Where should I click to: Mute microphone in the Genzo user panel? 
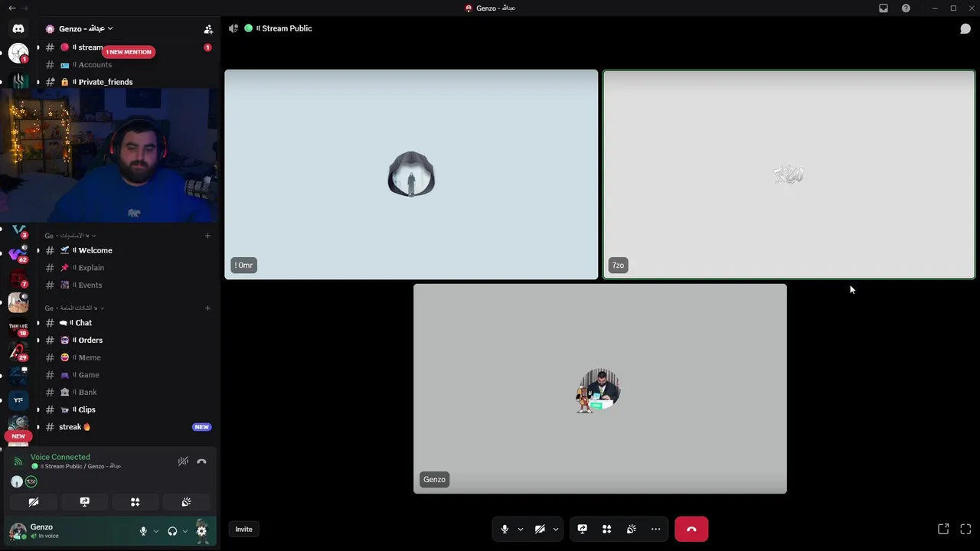click(x=143, y=531)
